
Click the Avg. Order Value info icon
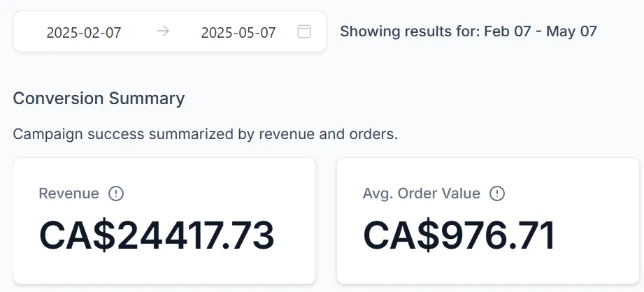[497, 194]
